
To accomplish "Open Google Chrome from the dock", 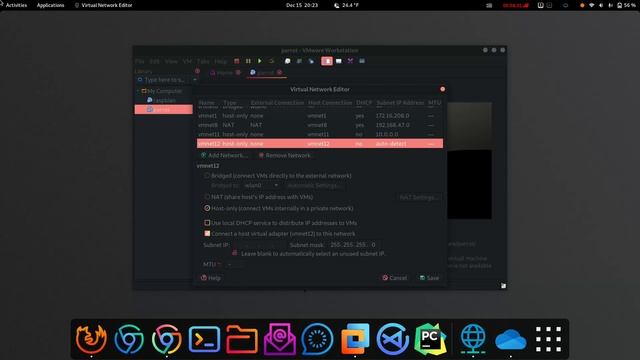I will pyautogui.click(x=167, y=339).
